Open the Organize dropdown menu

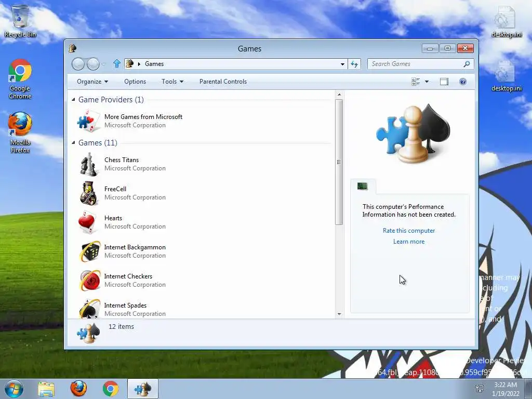tap(92, 82)
